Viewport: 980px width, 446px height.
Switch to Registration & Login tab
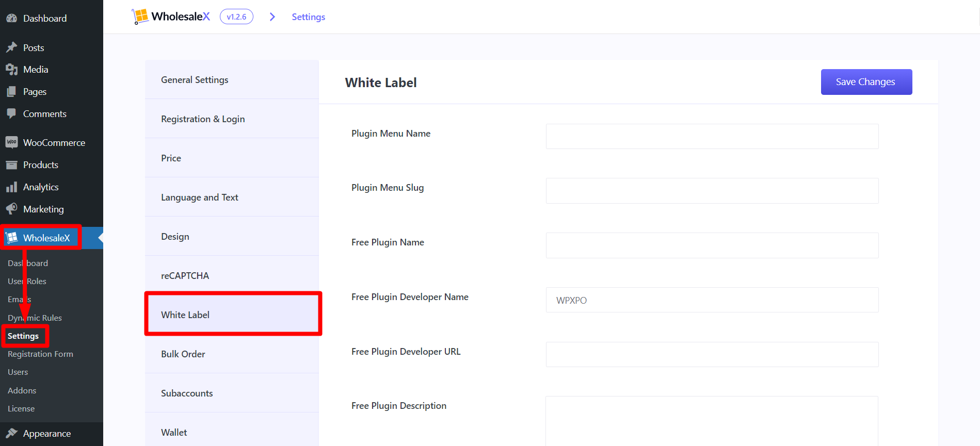(232, 119)
